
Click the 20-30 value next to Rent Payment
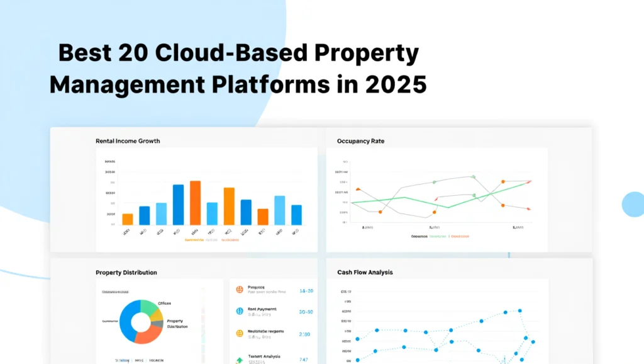[x=307, y=312]
